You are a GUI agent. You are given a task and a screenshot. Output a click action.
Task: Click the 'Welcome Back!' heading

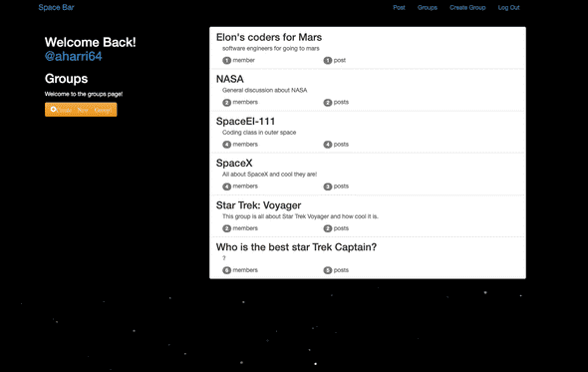tap(91, 42)
